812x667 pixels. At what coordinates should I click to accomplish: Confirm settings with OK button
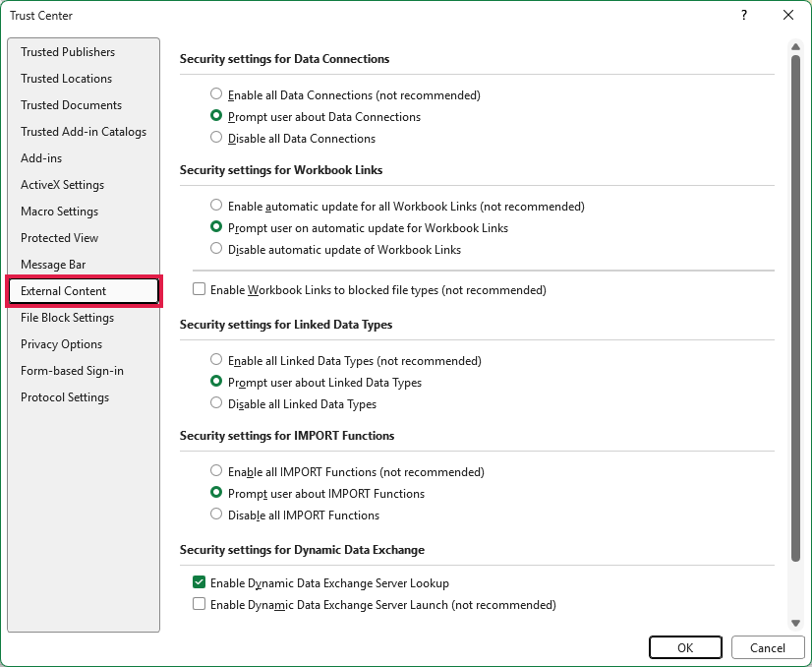tap(685, 647)
